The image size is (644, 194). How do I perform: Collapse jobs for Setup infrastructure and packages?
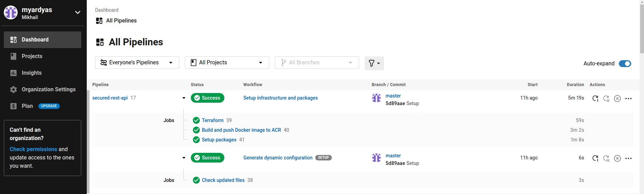click(184, 98)
